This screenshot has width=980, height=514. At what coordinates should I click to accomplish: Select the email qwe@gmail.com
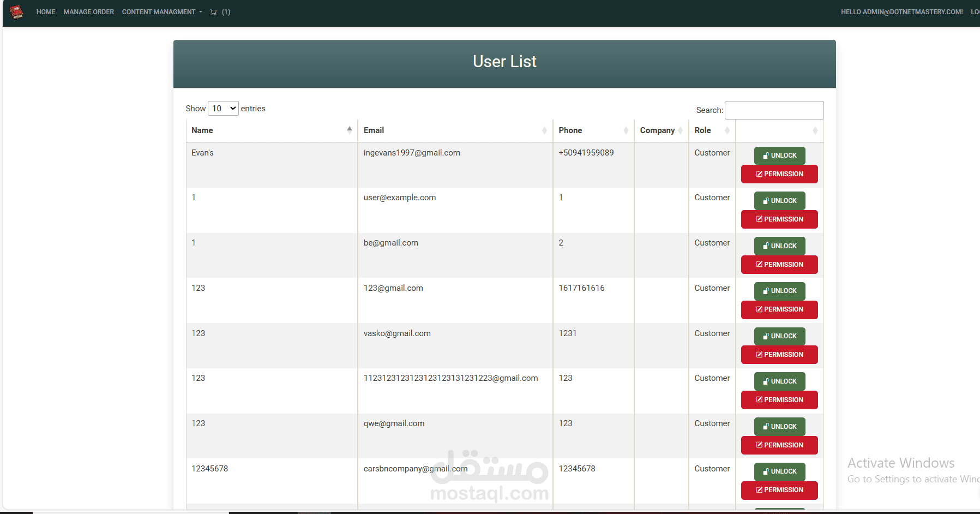pos(394,423)
